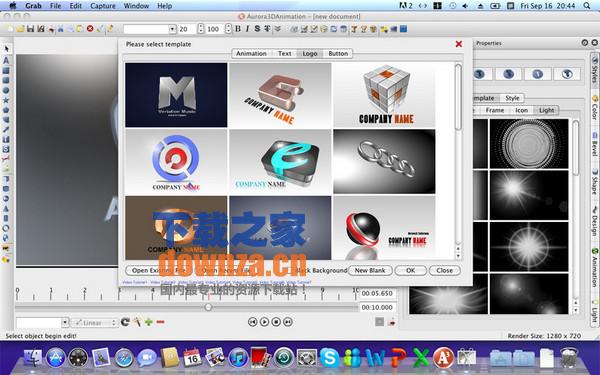
Task: Open Spotlight search magnifier in menu bar
Action: (587, 6)
